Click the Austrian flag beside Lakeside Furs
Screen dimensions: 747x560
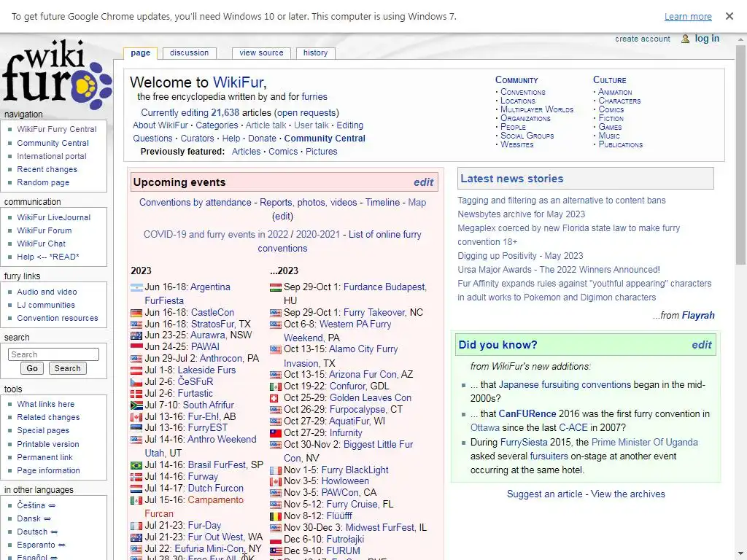click(x=136, y=370)
